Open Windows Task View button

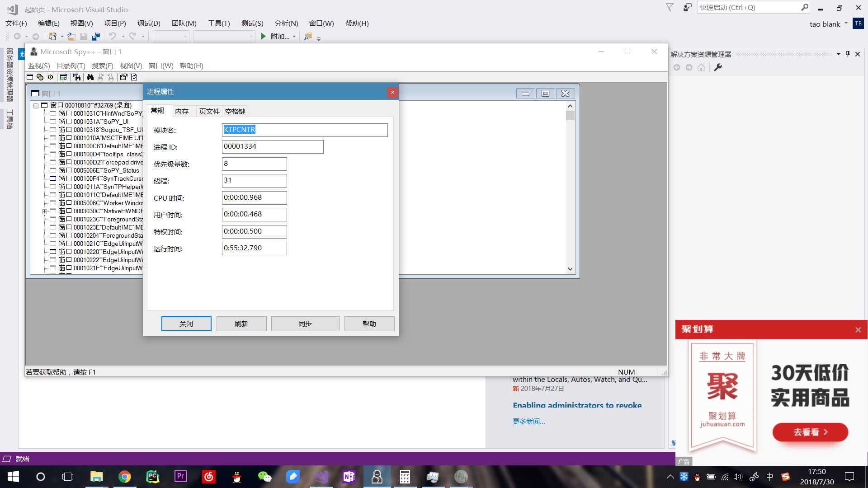point(68,477)
